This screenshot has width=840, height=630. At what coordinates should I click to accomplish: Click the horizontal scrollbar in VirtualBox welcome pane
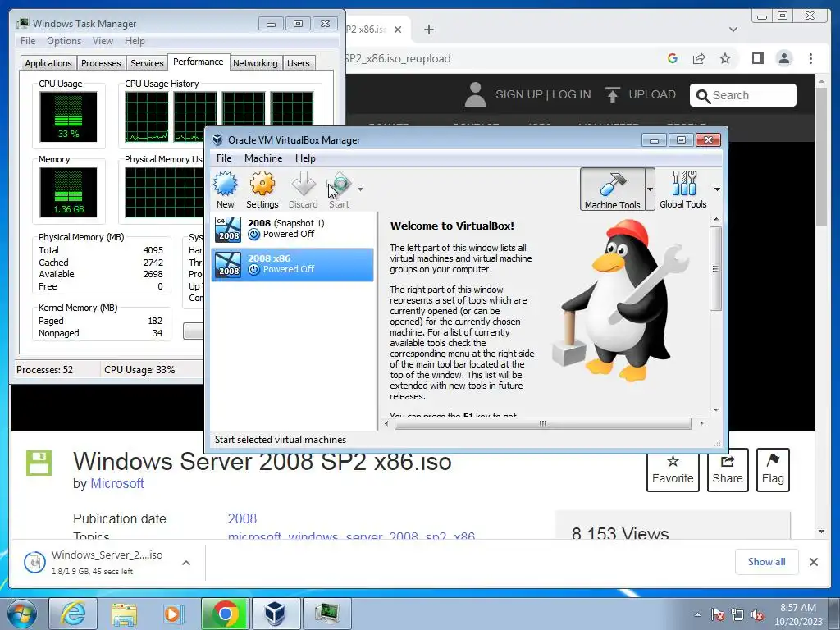click(542, 423)
